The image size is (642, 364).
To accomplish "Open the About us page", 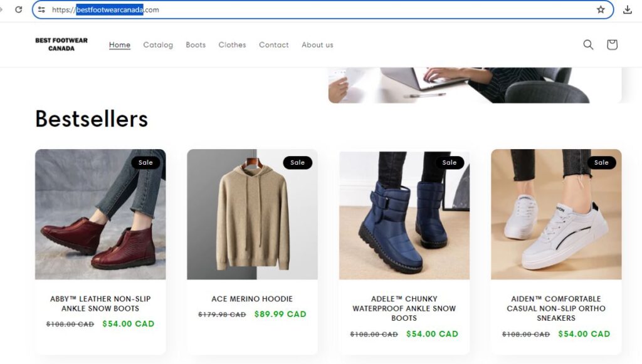I will (317, 44).
